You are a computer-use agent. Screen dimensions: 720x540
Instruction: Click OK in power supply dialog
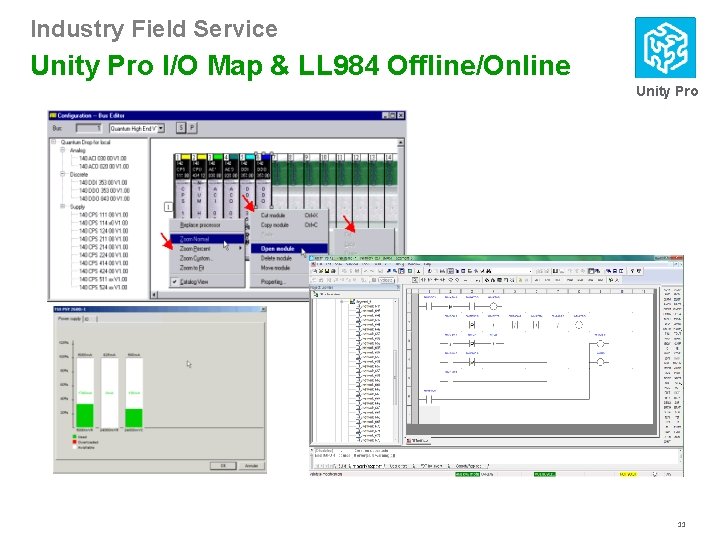click(223, 466)
